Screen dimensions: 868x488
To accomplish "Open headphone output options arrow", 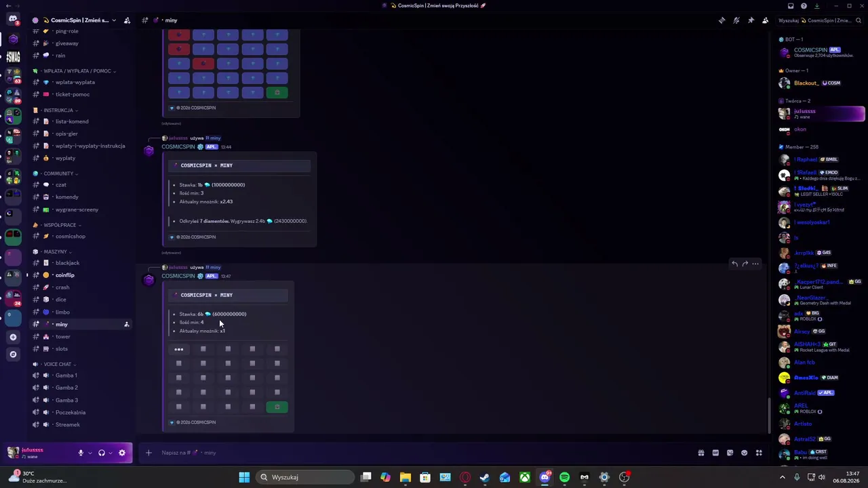I will (x=110, y=453).
